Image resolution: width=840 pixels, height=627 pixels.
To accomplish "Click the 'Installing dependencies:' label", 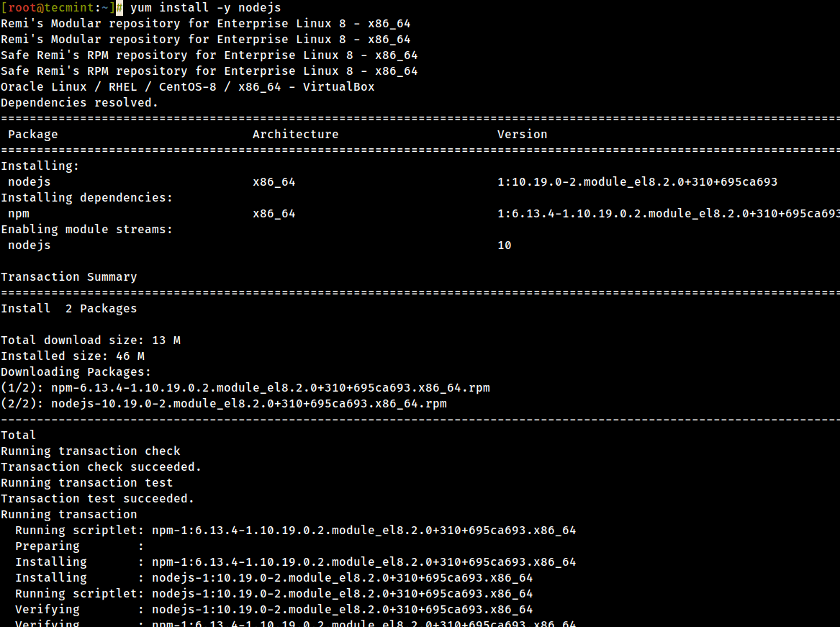I will pos(87,198).
